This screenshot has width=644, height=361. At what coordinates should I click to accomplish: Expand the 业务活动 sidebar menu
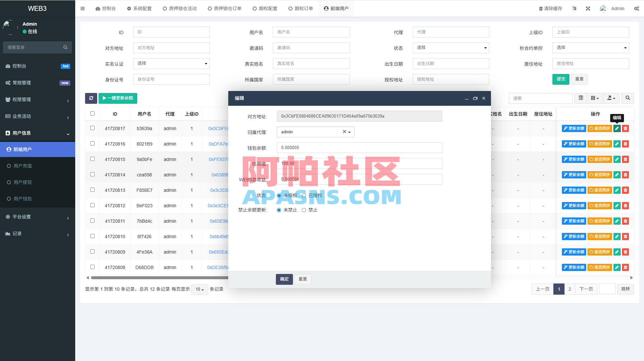click(37, 116)
